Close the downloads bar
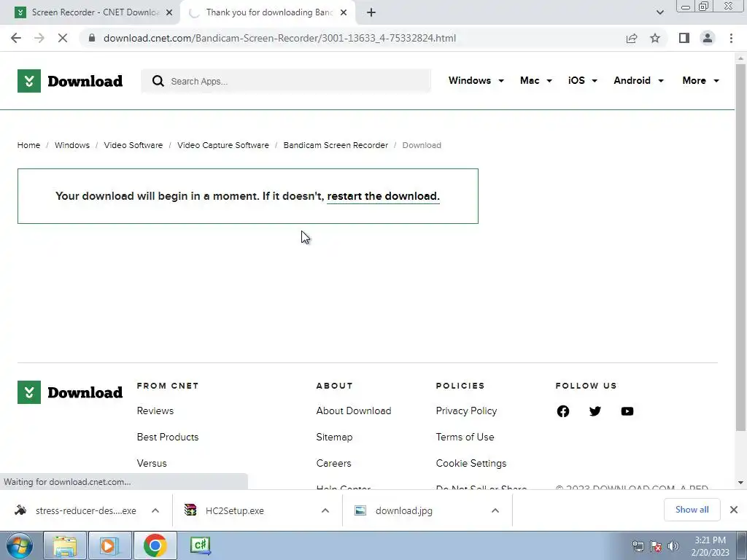Image resolution: width=747 pixels, height=560 pixels. point(734,510)
